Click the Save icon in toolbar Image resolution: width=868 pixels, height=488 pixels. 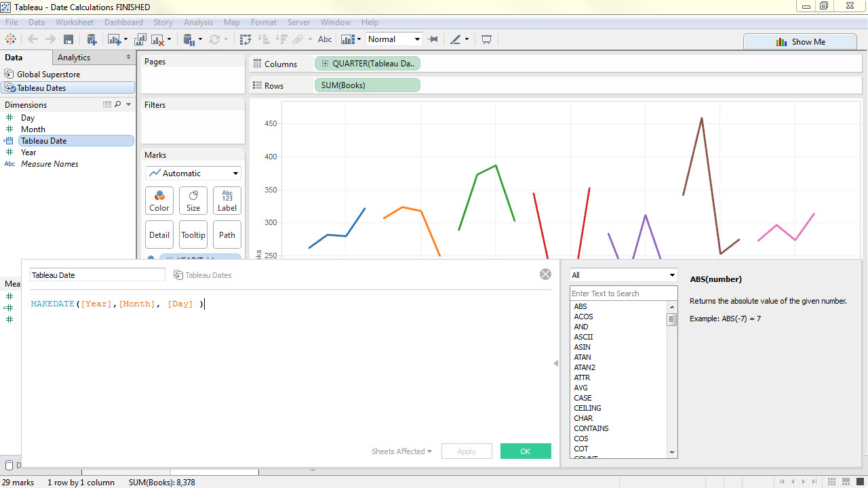[68, 39]
